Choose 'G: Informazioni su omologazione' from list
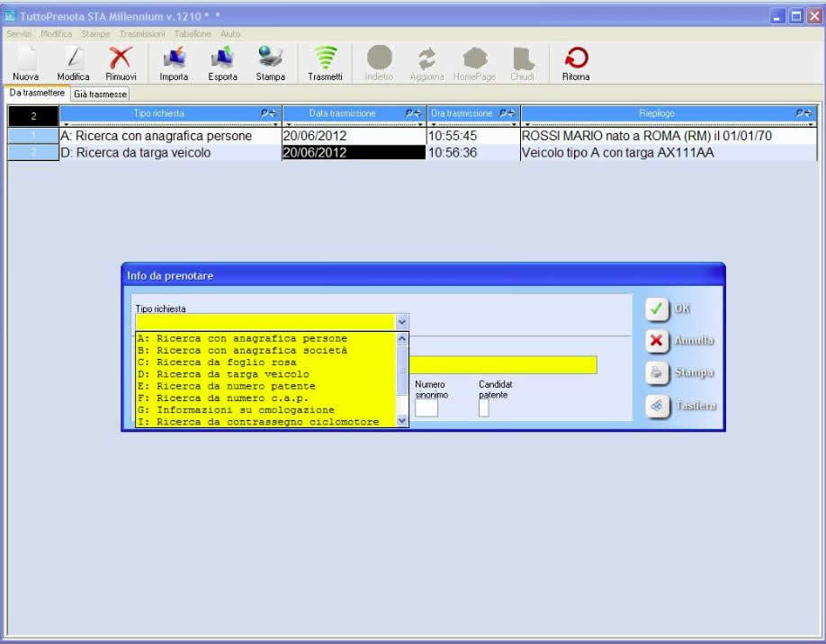The width and height of the screenshot is (826, 644). [245, 410]
